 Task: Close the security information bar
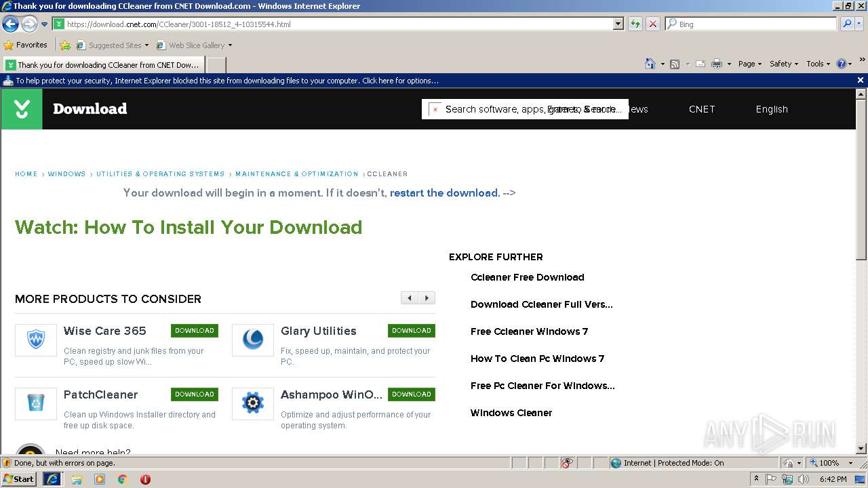[861, 80]
